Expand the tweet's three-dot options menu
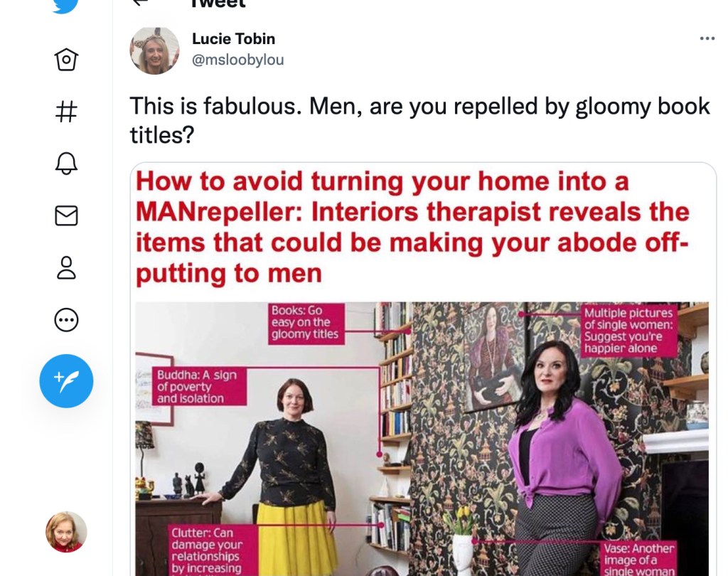Screen dimensions: 728x576 point(707,38)
